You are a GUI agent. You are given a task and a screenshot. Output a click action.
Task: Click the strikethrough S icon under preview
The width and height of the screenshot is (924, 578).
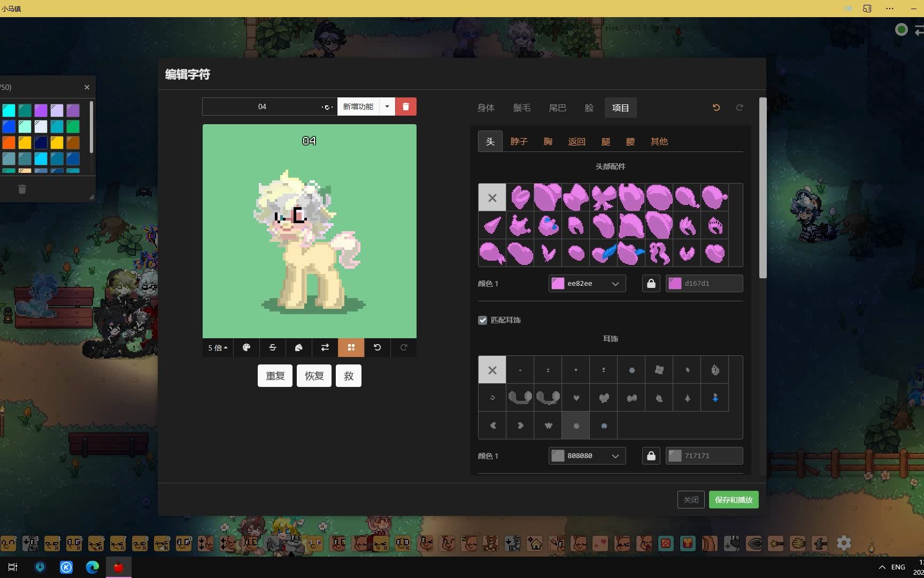(x=273, y=347)
